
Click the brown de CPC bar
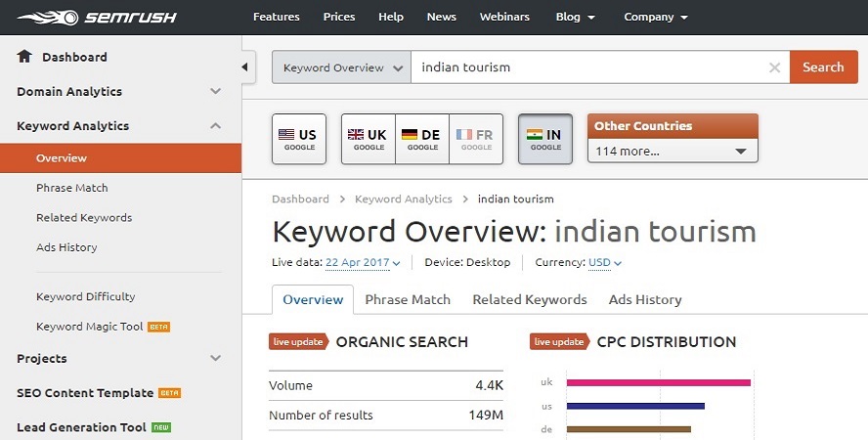coord(629,429)
